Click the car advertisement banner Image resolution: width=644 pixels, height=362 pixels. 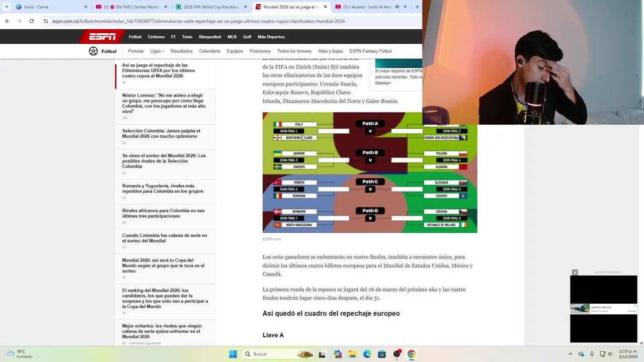604,309
